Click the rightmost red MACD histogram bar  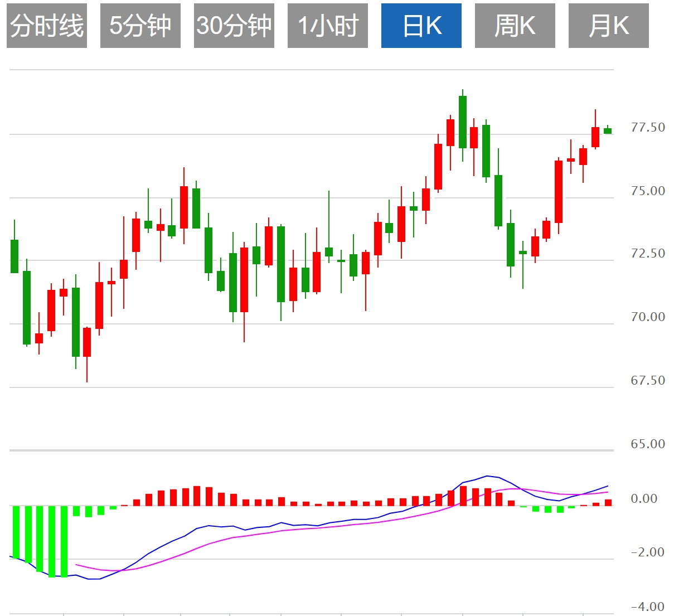pos(608,502)
